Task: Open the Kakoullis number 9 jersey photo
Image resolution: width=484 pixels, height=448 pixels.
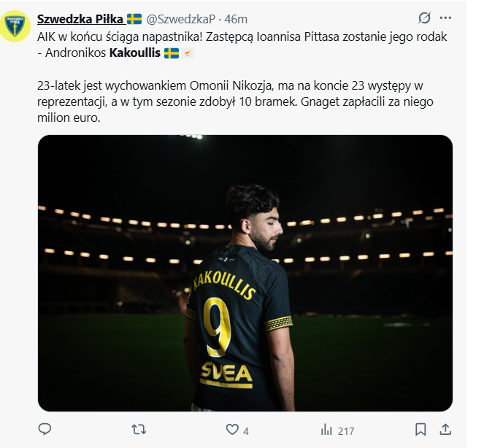Action: coord(245,272)
